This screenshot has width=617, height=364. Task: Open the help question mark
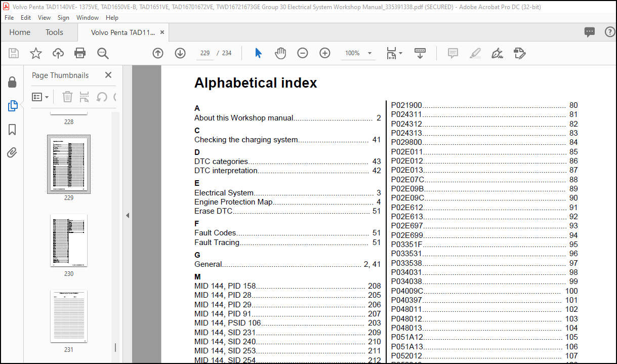coord(610,32)
